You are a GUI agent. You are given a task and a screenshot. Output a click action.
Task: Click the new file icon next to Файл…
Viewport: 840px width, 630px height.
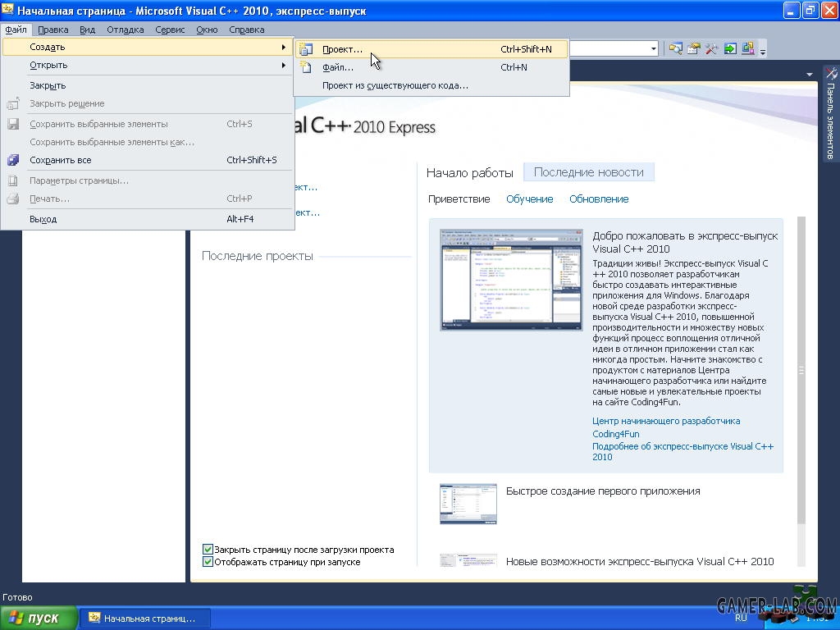306,67
